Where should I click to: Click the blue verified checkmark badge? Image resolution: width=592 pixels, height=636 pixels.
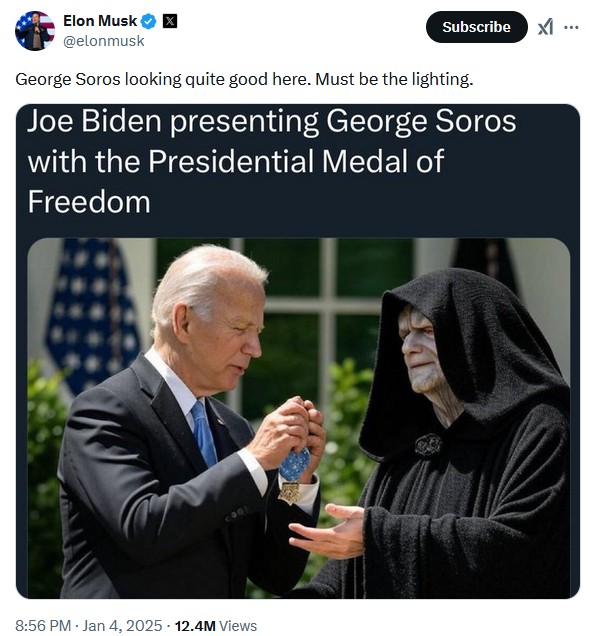coord(148,21)
